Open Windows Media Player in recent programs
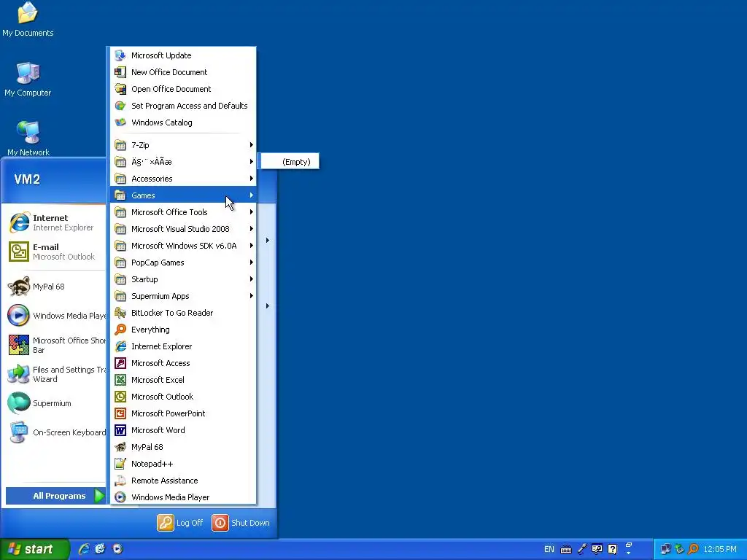Viewport: 747px width, 560px height. coord(55,316)
